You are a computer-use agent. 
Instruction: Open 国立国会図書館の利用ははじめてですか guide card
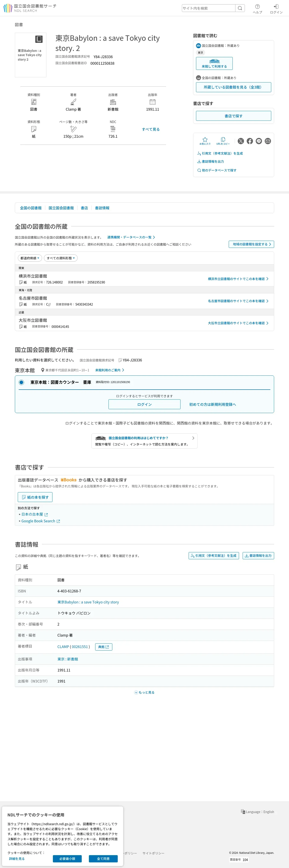144,441
